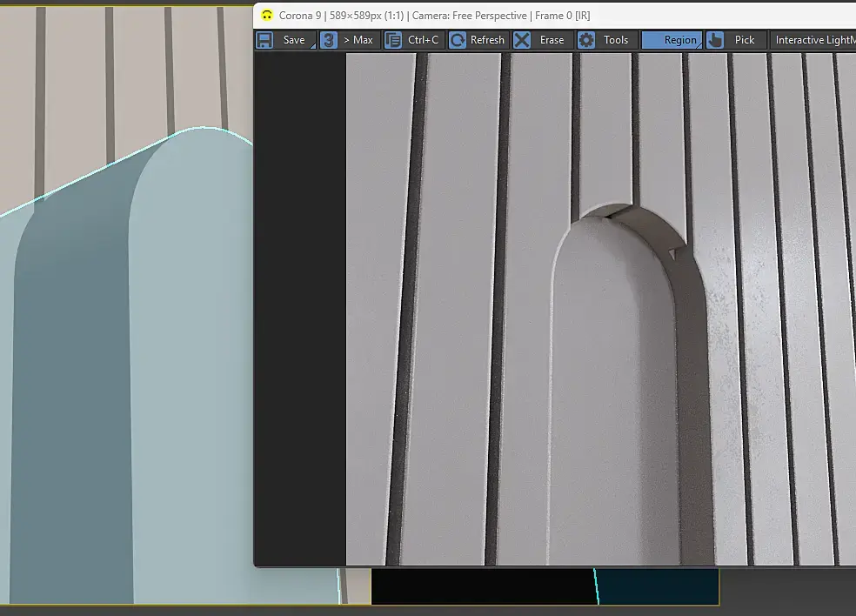Click the 3ds Max send icon
The width and height of the screenshot is (856, 616).
(x=329, y=40)
